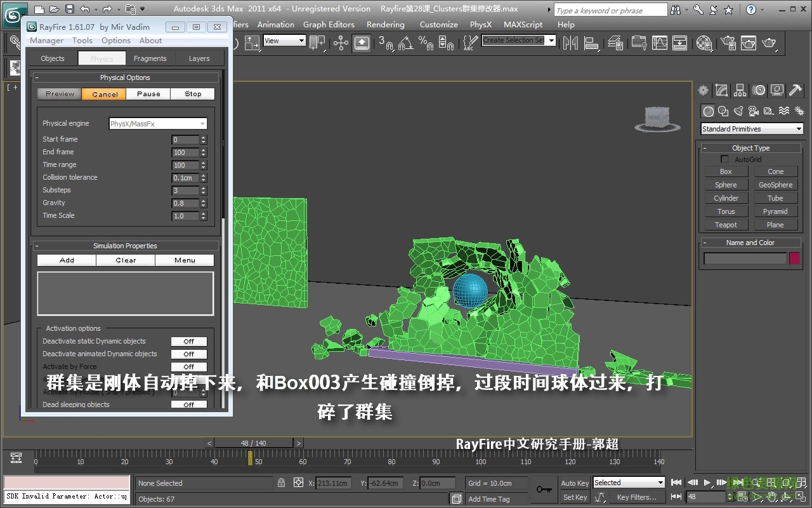The width and height of the screenshot is (812, 508).
Task: Activate the Pan View navigation tool
Action: pos(773,497)
